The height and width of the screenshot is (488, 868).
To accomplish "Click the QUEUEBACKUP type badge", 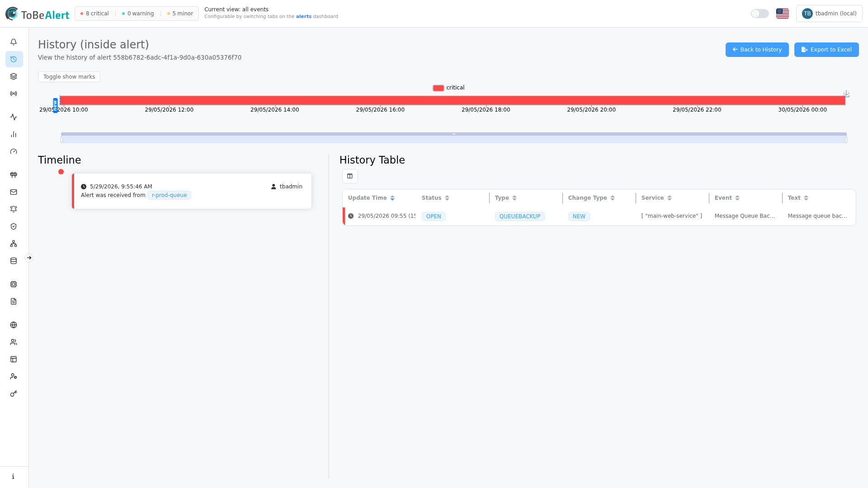I will pos(519,216).
